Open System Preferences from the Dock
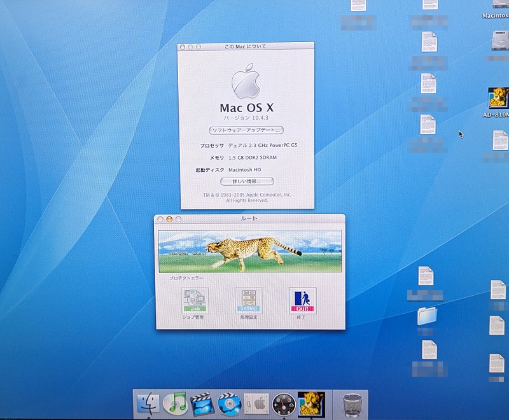Image resolution: width=509 pixels, height=420 pixels. pyautogui.click(x=256, y=403)
